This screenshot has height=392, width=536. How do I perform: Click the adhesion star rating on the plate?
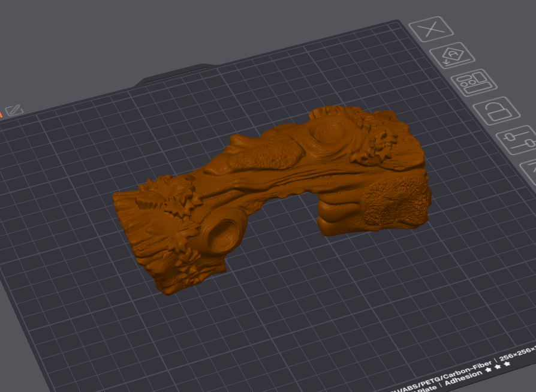(x=498, y=367)
